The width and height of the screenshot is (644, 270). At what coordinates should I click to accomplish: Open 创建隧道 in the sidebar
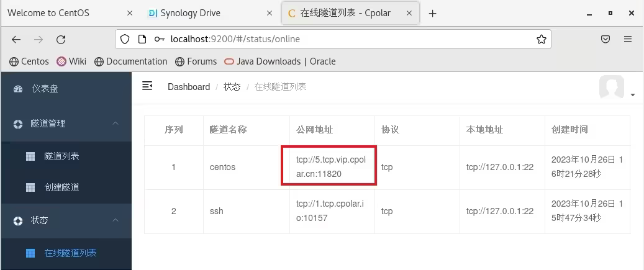pos(61,187)
